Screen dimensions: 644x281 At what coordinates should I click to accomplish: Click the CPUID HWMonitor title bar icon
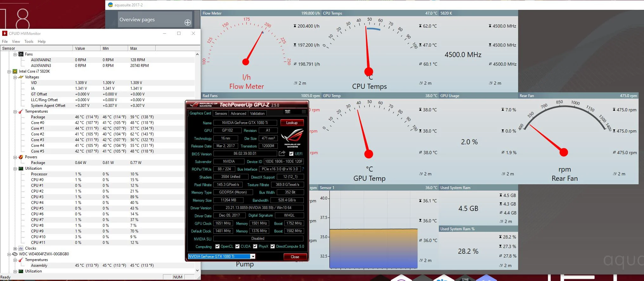5,33
